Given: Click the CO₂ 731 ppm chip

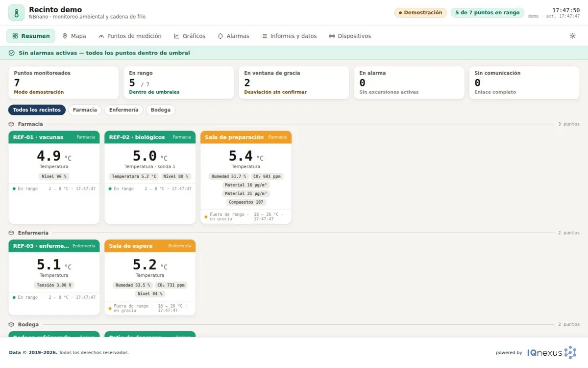Looking at the screenshot, I should (x=171, y=285).
